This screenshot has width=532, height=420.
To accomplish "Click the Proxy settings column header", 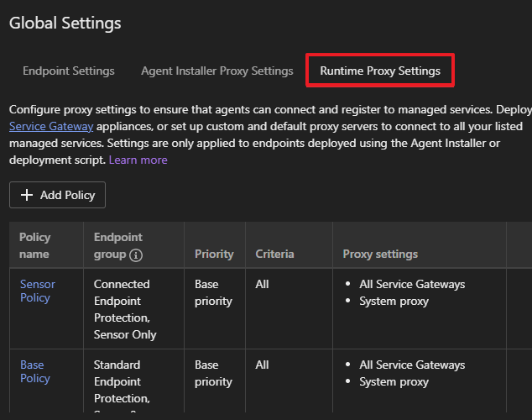I will [x=380, y=254].
